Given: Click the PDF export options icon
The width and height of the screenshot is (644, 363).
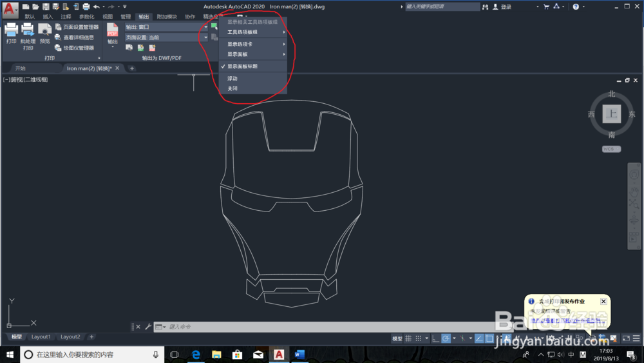Looking at the screenshot, I should pos(152,48).
